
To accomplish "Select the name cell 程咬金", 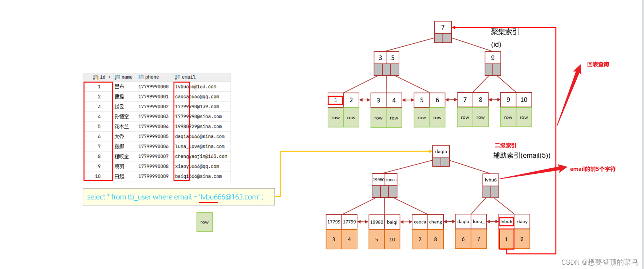I will tap(122, 156).
